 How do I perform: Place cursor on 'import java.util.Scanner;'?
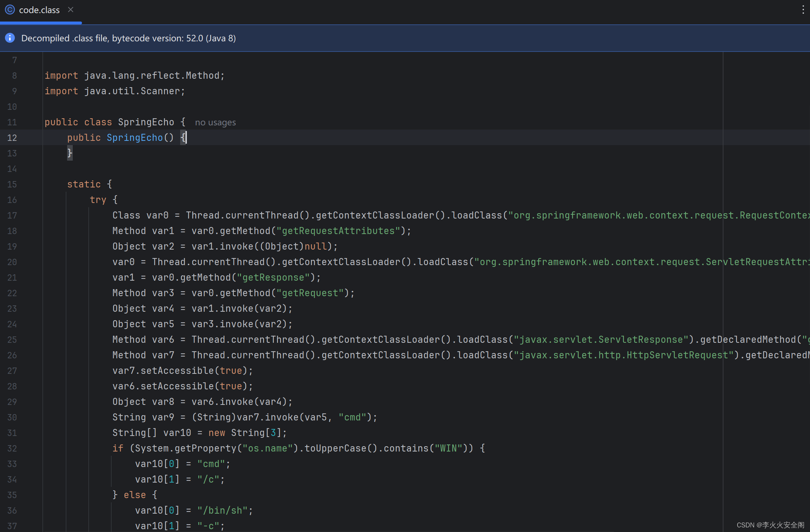[115, 91]
